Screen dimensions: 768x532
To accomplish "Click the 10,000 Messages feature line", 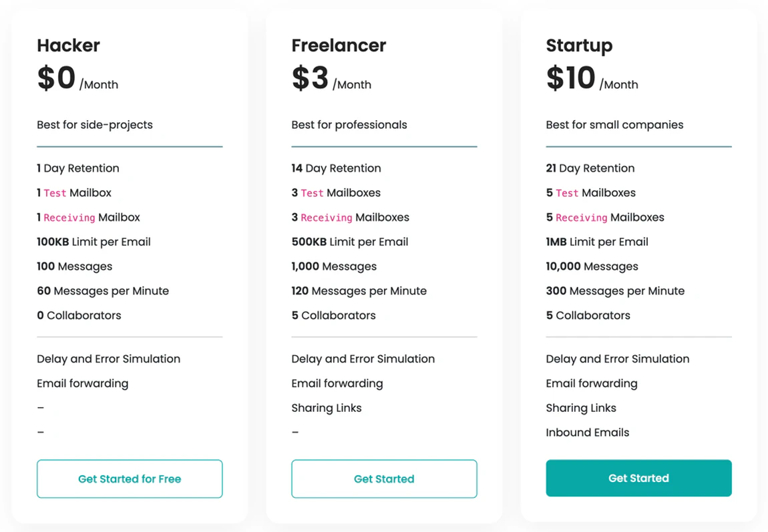I will (592, 266).
